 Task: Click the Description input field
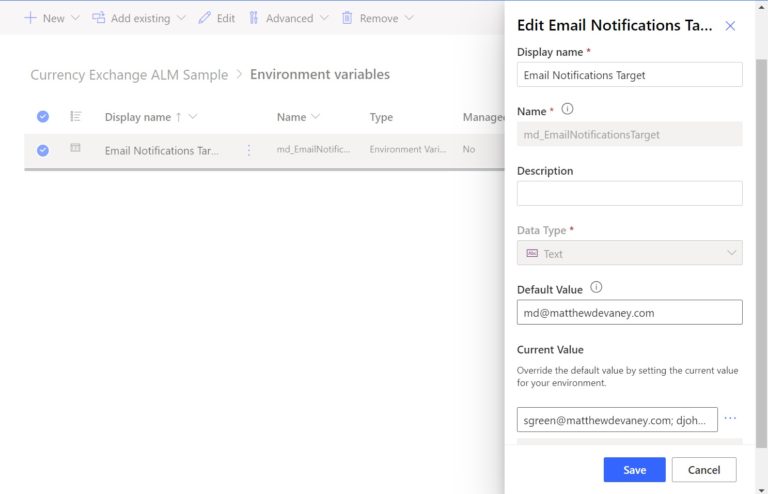pyautogui.click(x=629, y=193)
